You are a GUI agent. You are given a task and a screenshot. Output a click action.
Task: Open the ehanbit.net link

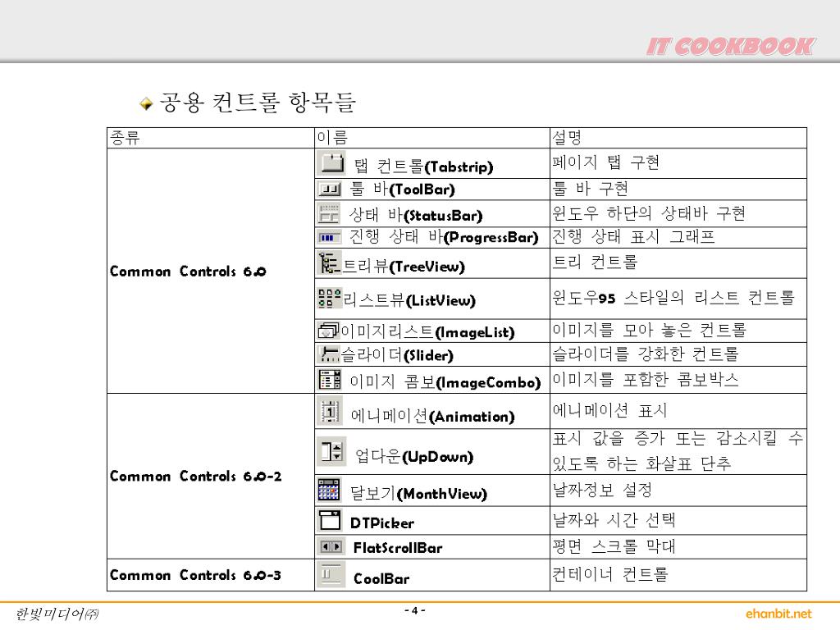click(x=778, y=614)
